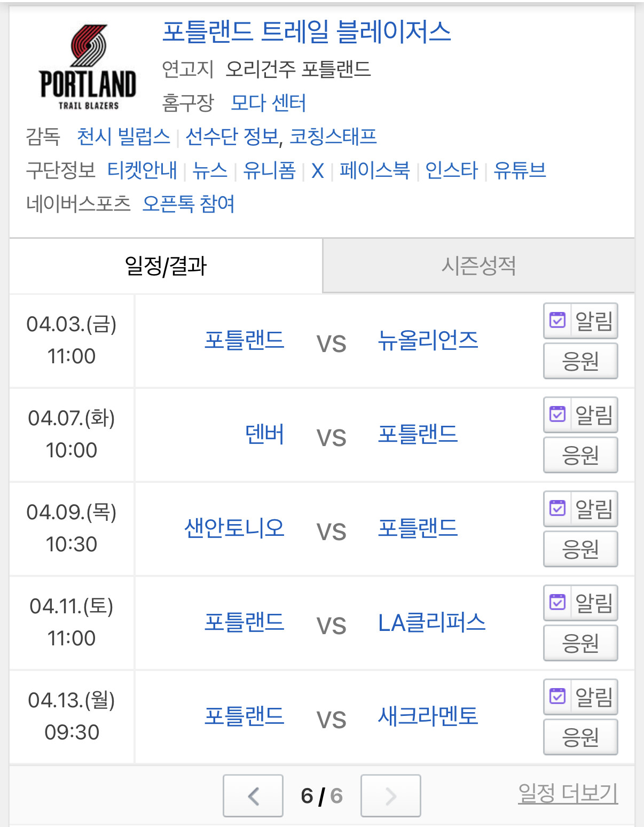Switch to the 시즌성적 tab
The width and height of the screenshot is (644, 827).
[478, 266]
